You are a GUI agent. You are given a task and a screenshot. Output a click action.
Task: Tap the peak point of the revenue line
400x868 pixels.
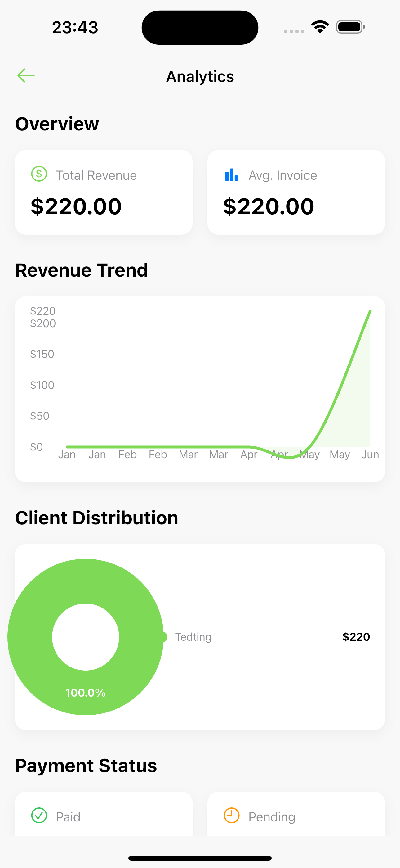click(370, 311)
